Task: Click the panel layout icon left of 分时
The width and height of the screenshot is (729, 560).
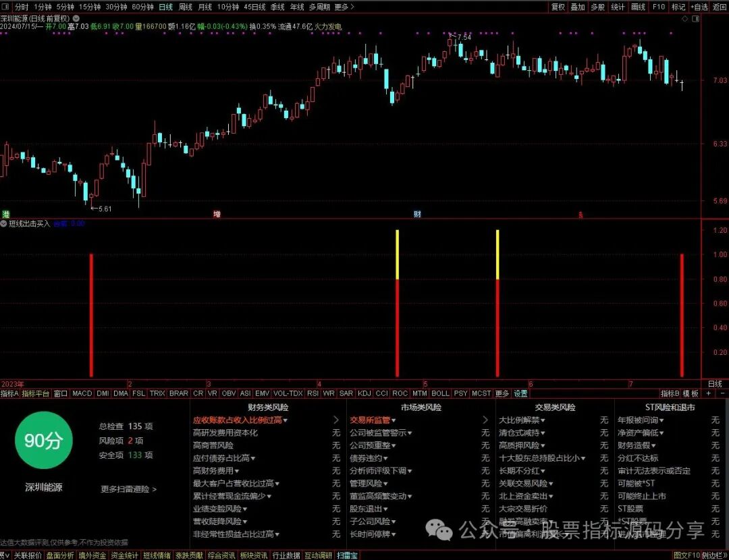Action: 5,7
